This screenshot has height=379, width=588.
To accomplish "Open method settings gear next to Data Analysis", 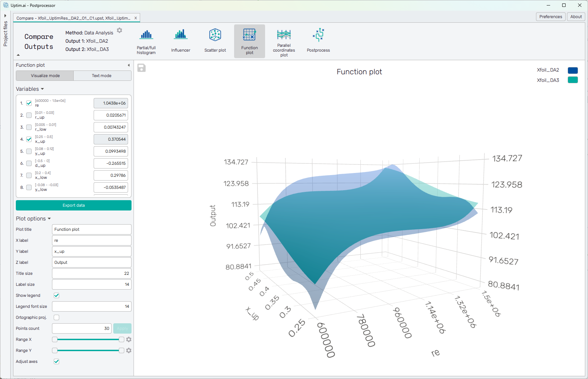I will pos(119,30).
